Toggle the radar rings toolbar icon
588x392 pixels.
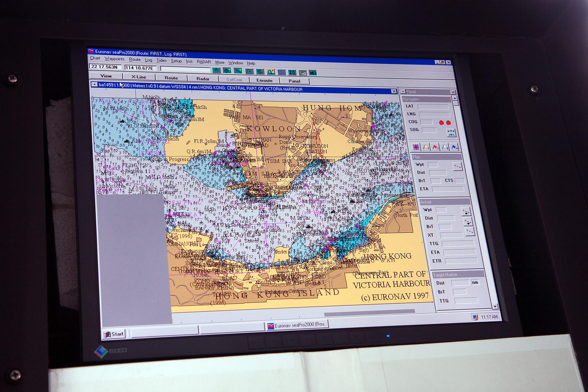[x=260, y=72]
